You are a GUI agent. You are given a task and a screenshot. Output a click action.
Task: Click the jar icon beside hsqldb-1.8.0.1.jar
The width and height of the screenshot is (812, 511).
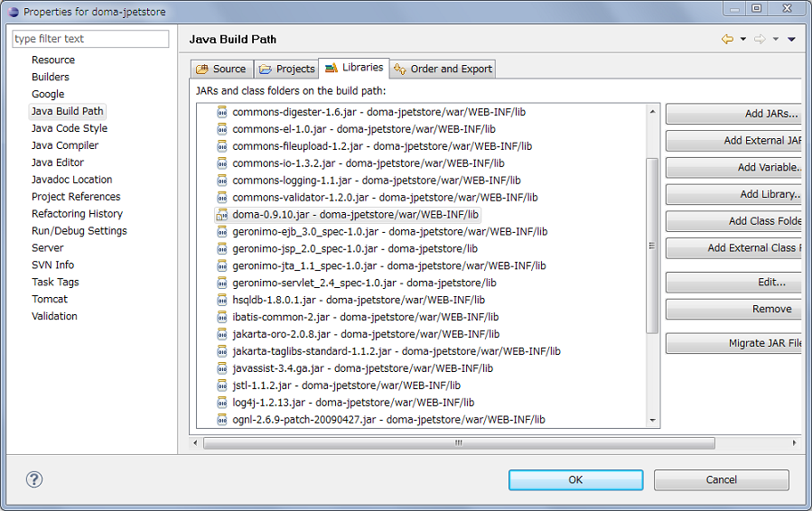tap(222, 300)
